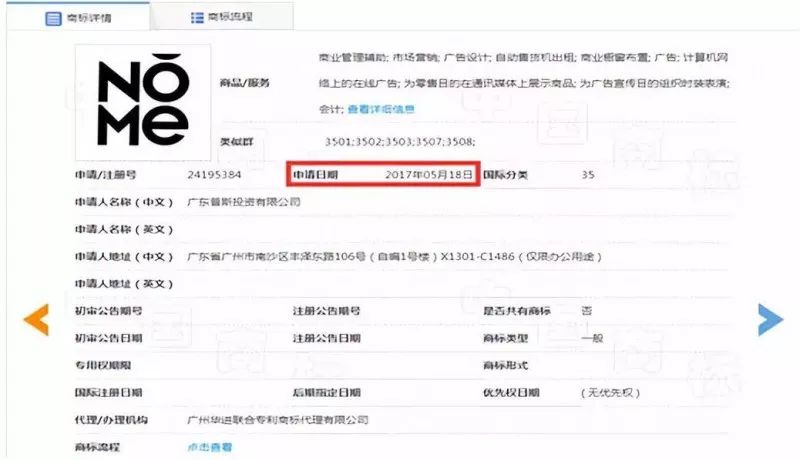Click the 商标流程 tab list icon
Viewport: 800px width, 460px height.
197,18
